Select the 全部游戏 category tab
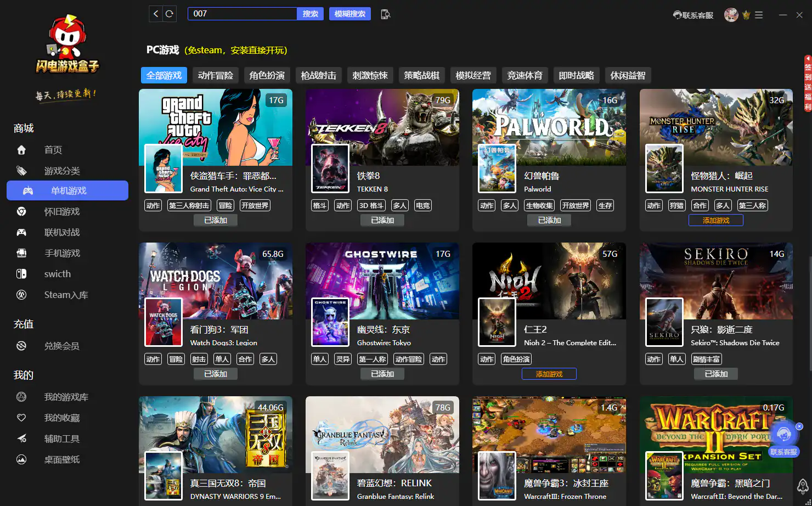The width and height of the screenshot is (812, 506). click(x=164, y=75)
